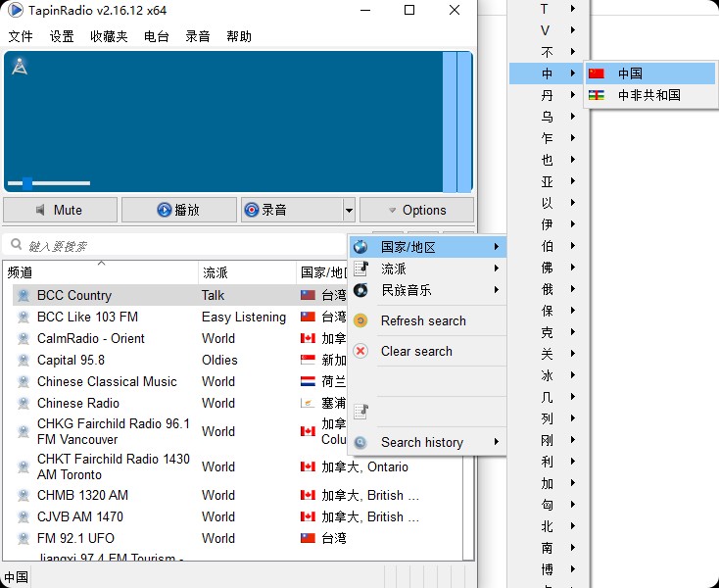Open the Options dropdown button
The image size is (719, 588).
(x=417, y=210)
